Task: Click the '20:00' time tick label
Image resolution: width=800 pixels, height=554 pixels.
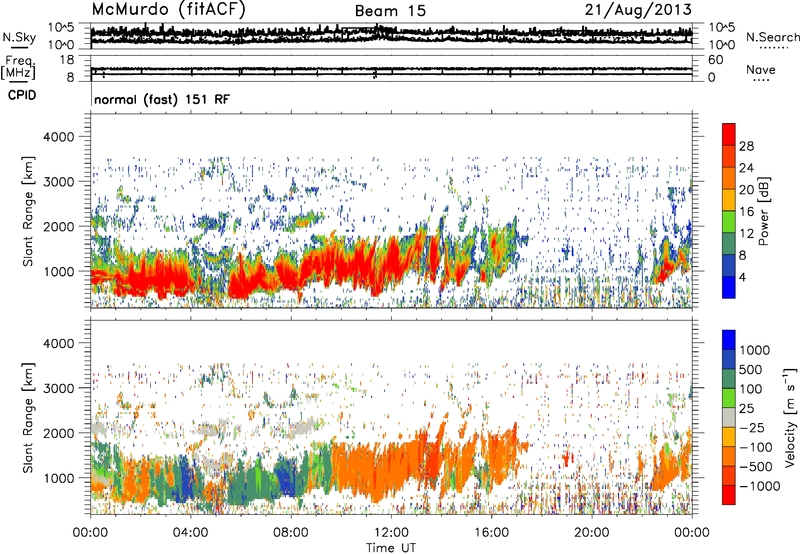Action: (x=591, y=533)
